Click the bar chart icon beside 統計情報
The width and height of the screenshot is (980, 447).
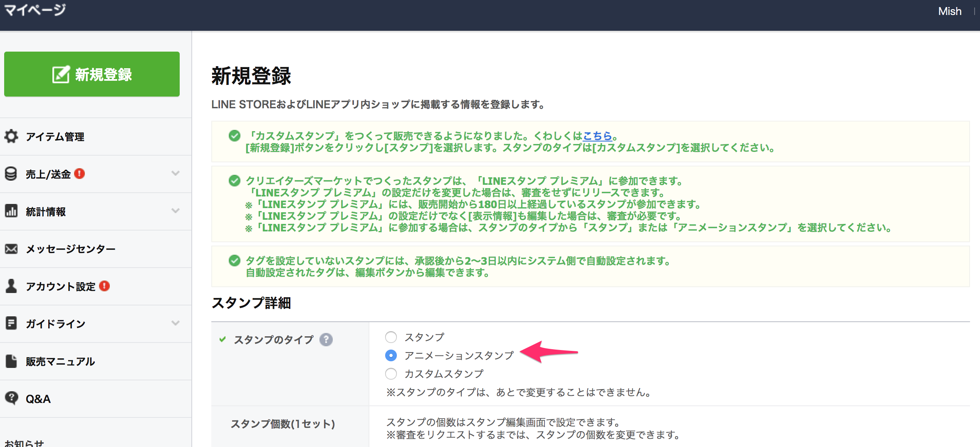coord(11,211)
